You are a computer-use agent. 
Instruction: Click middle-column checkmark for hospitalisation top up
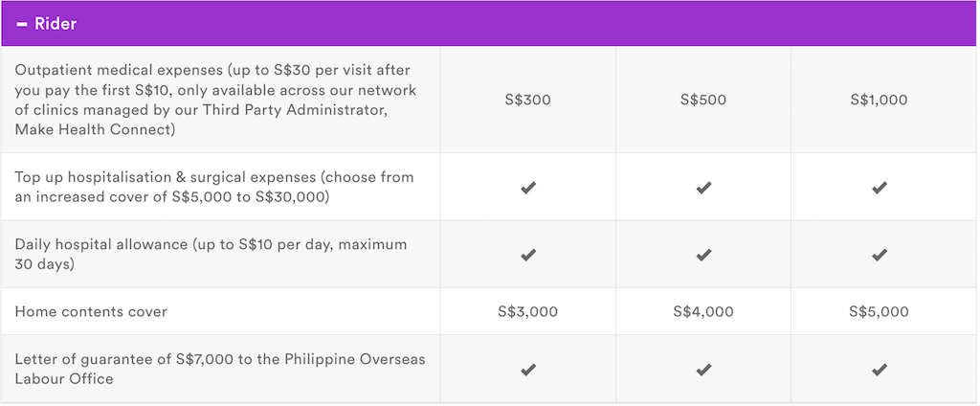pyautogui.click(x=703, y=187)
